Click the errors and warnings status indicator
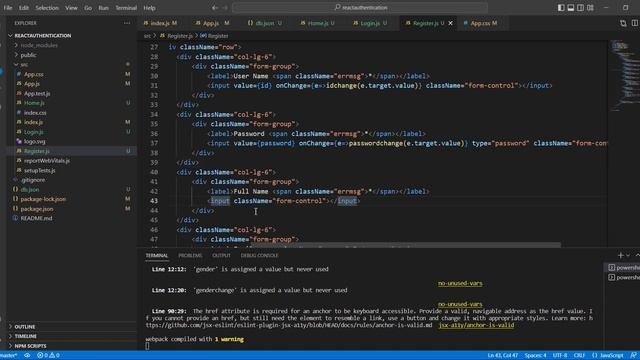The image size is (640, 360). coord(49,356)
